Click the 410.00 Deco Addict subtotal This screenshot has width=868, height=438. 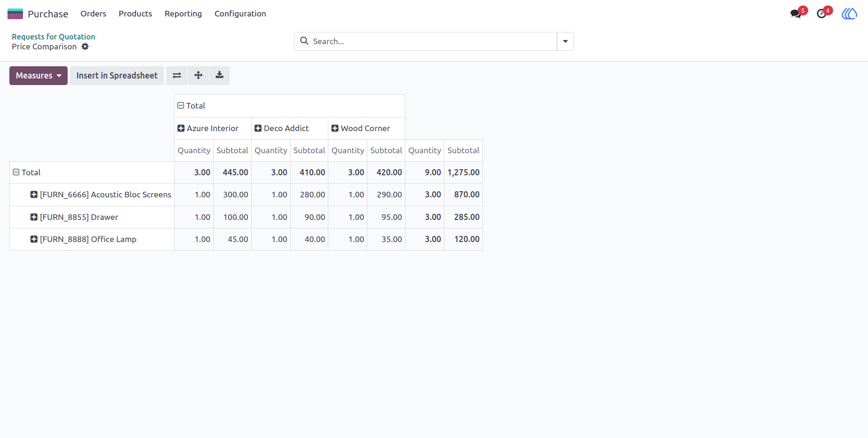[309, 172]
